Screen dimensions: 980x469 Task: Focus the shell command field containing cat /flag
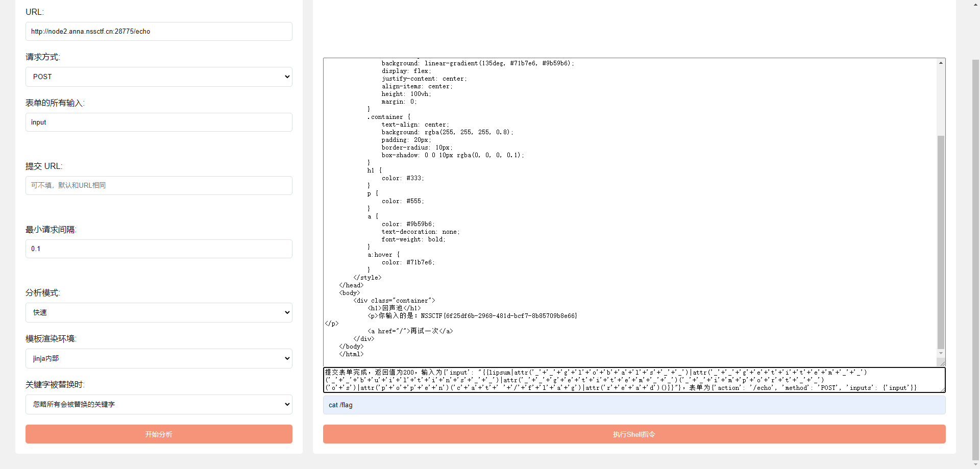[634, 405]
